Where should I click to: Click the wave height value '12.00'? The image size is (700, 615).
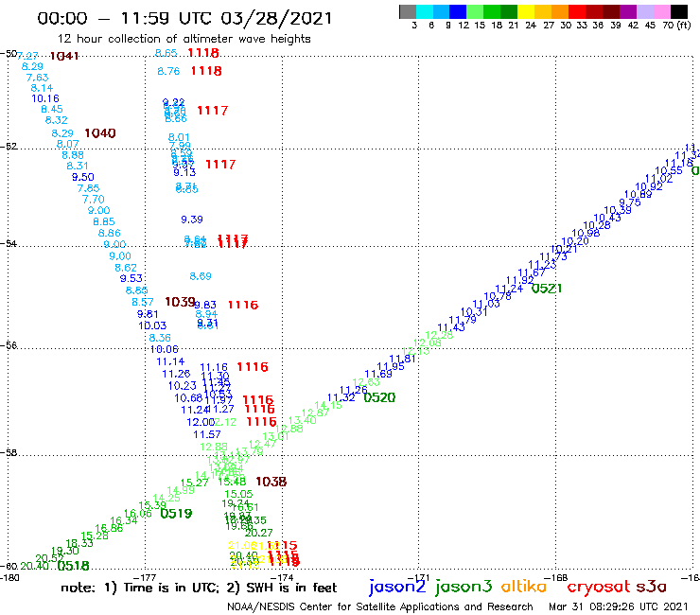click(201, 422)
